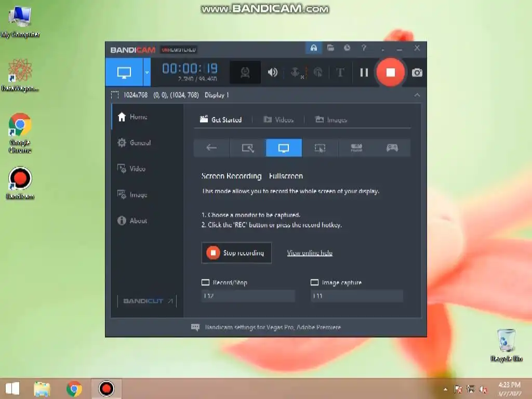
Task: Select the around mouse recording mode
Action: (320, 148)
